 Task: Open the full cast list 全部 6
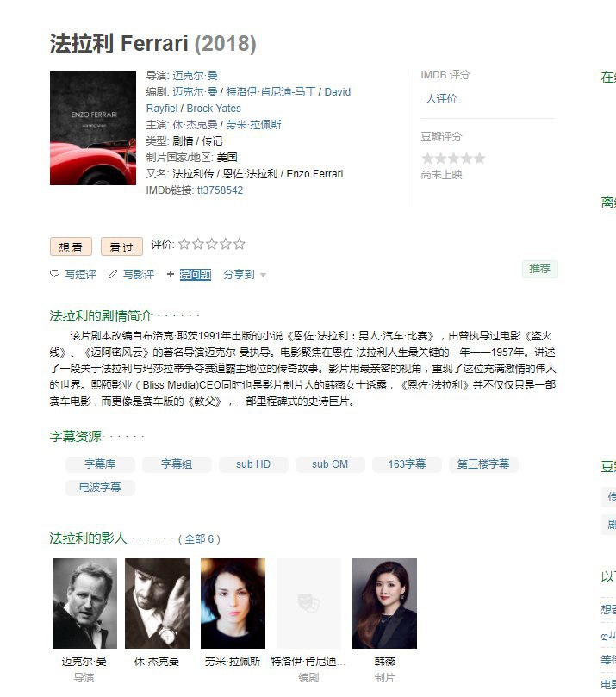coord(199,539)
